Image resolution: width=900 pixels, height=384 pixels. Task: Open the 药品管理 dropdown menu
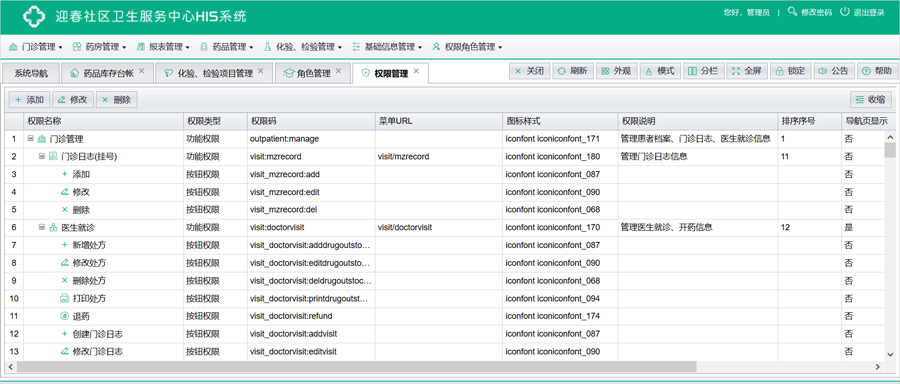(226, 47)
